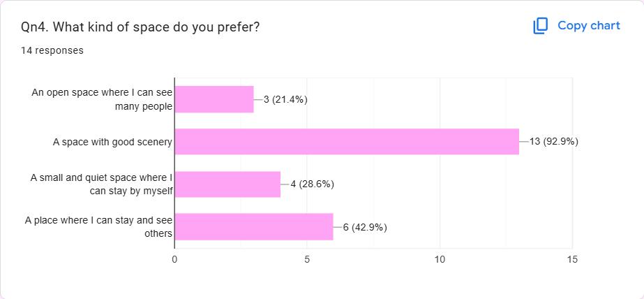Click the Copy chart icon
Viewport: 644px width, 299px height.
(x=541, y=26)
